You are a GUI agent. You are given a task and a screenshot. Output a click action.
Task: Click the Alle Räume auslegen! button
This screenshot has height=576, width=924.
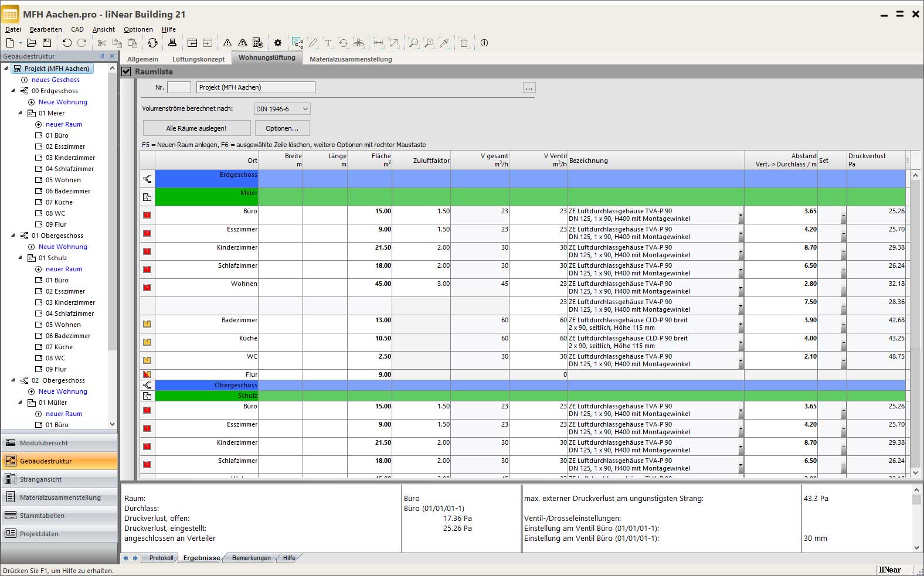pyautogui.click(x=196, y=128)
